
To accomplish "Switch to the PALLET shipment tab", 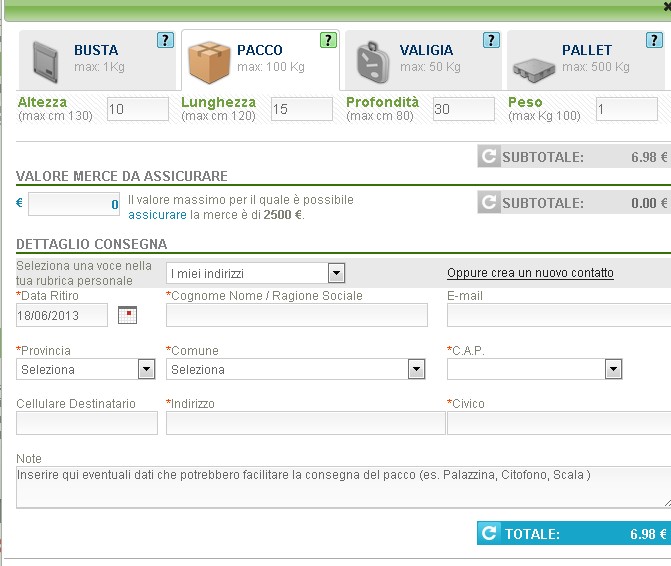I will 586,60.
